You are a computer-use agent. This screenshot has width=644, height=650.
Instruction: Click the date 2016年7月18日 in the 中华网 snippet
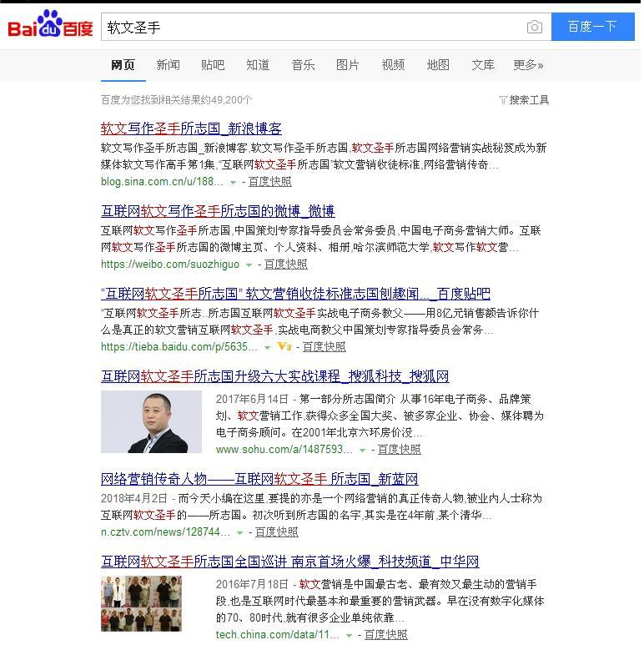pyautogui.click(x=252, y=585)
